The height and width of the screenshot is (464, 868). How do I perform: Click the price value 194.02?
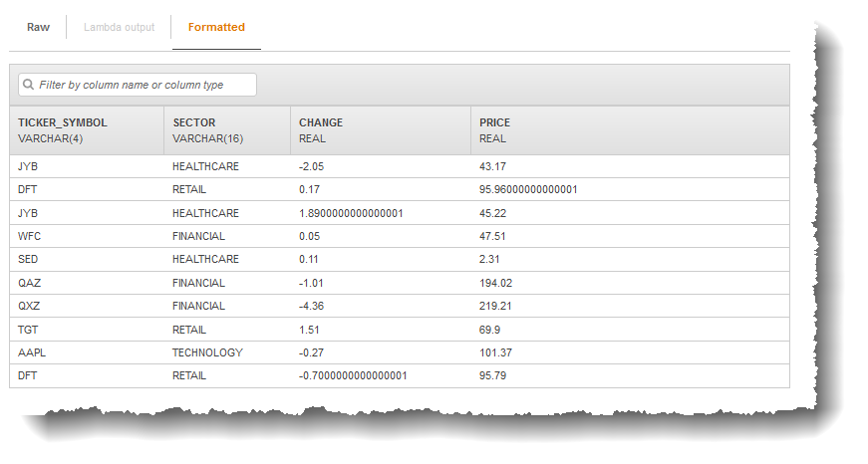click(496, 283)
